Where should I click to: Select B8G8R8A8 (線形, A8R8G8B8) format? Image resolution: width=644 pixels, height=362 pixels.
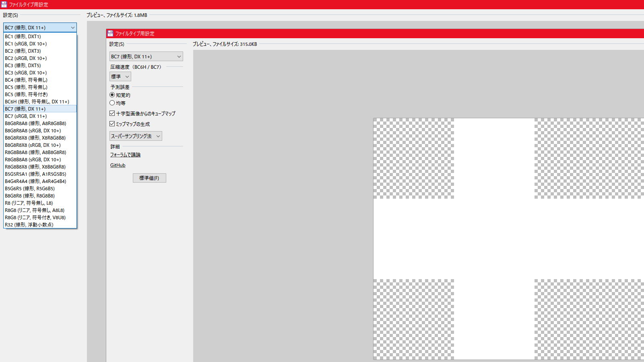tap(40, 123)
